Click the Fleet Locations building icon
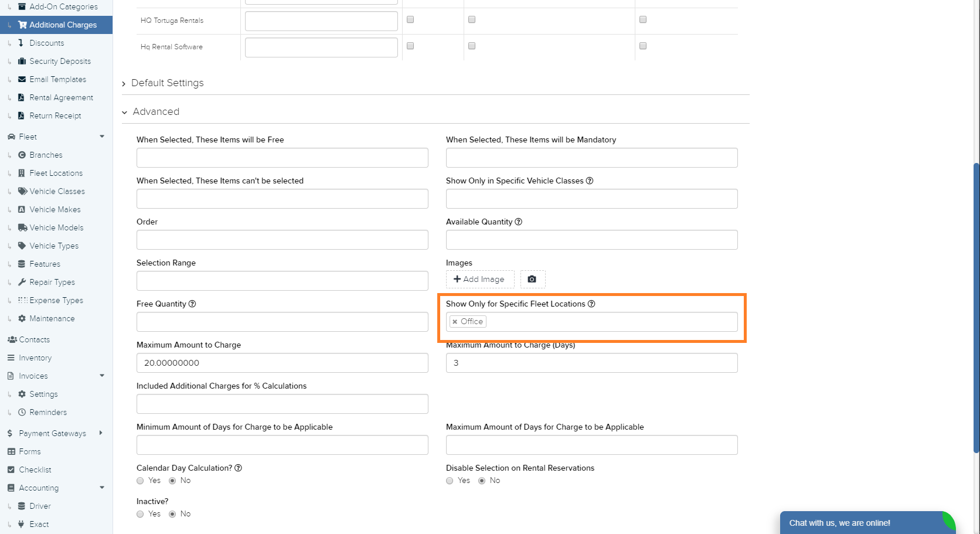980x534 pixels. (22, 173)
